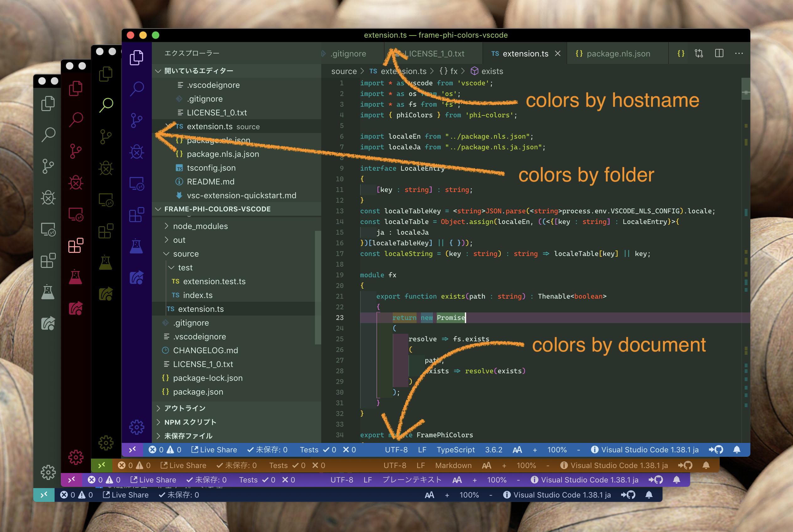Image resolution: width=793 pixels, height=532 pixels.
Task: Open the Test beaker view
Action: [x=137, y=246]
